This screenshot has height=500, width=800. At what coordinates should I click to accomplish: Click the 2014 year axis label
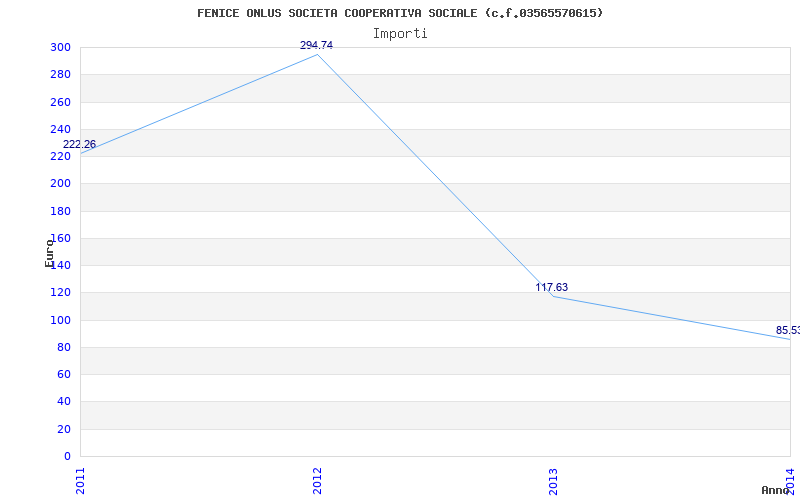(790, 481)
